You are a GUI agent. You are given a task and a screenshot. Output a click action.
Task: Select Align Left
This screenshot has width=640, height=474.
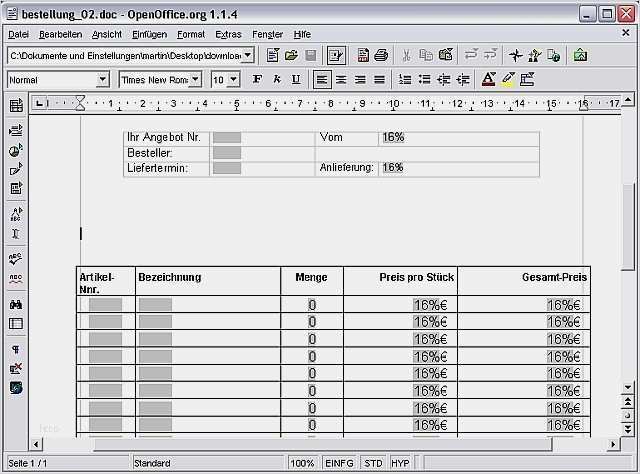point(322,79)
